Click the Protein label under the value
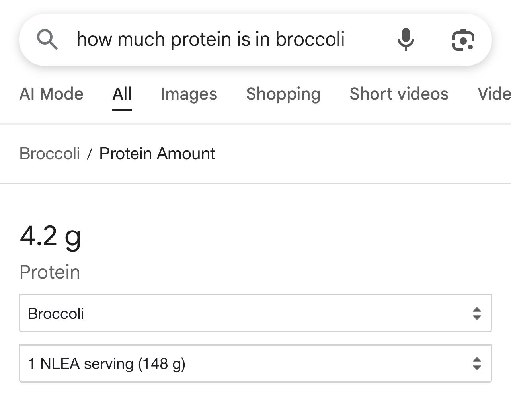Screen dimensions: 511x420 click(50, 272)
